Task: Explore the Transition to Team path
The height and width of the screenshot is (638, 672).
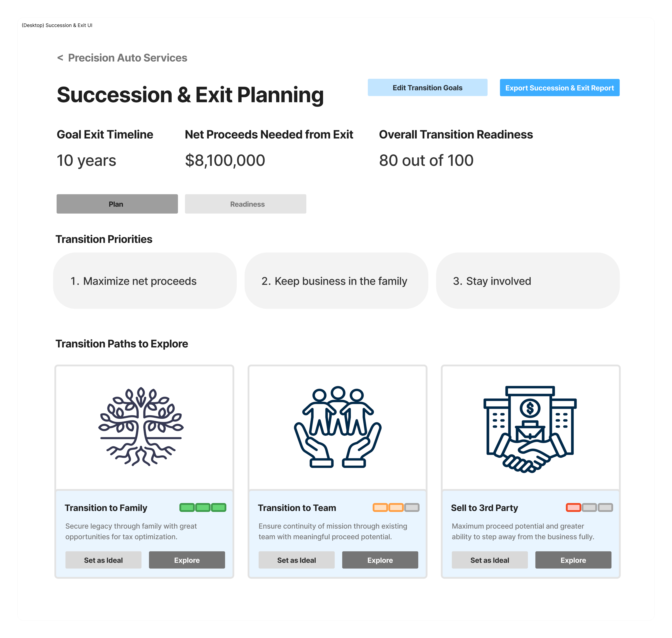Action: point(380,560)
